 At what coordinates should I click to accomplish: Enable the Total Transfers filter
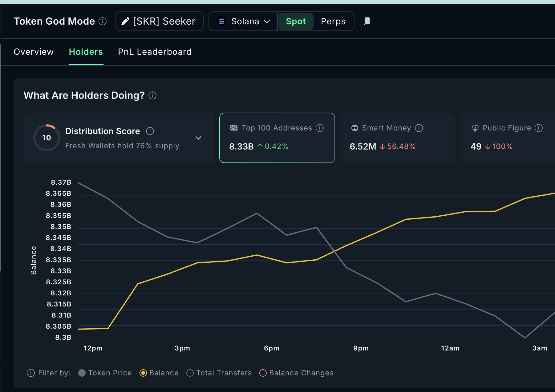(190, 373)
